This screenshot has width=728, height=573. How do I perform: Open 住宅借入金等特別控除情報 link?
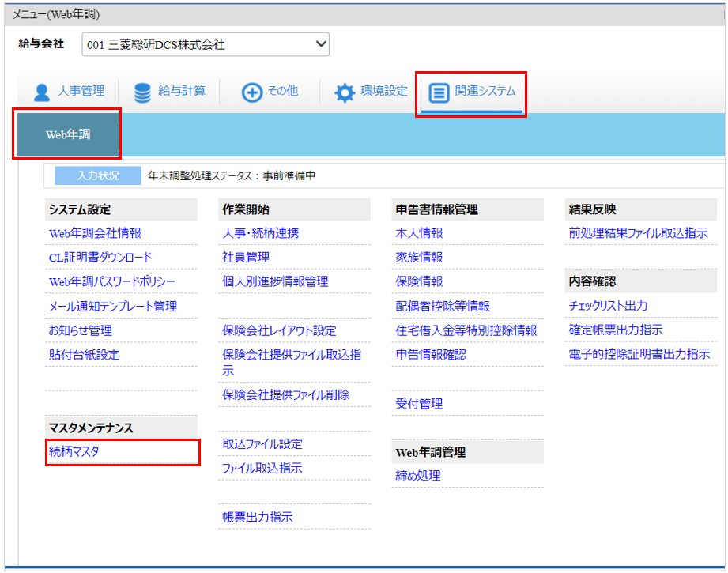tap(466, 330)
